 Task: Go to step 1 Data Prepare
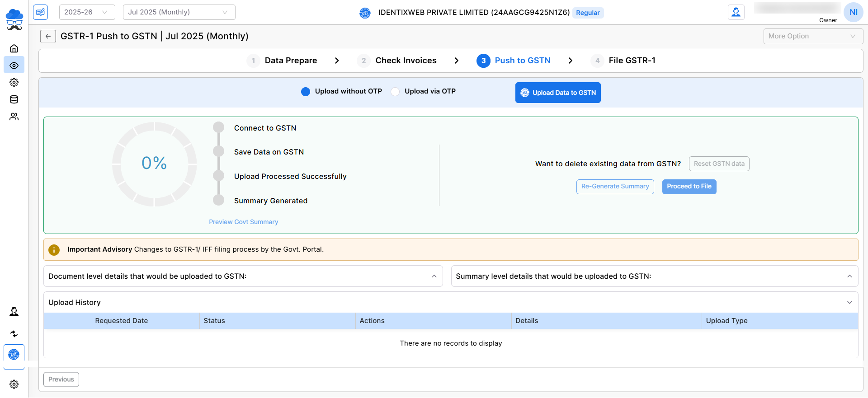tap(282, 61)
